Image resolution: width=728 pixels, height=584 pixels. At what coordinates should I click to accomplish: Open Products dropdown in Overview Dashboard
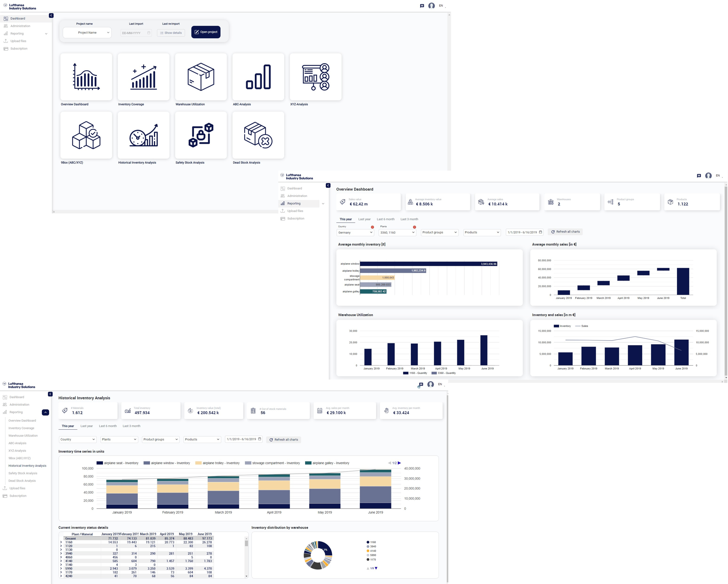point(482,232)
